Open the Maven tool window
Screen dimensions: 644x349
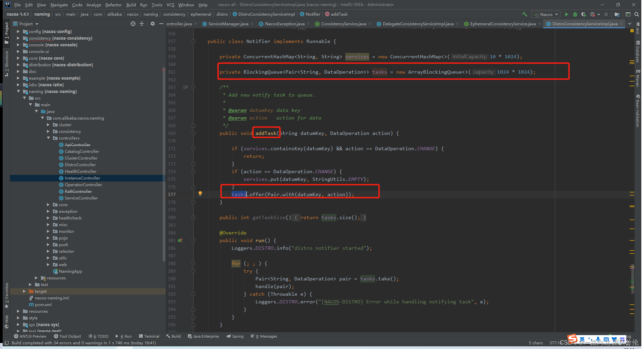pyautogui.click(x=638, y=78)
